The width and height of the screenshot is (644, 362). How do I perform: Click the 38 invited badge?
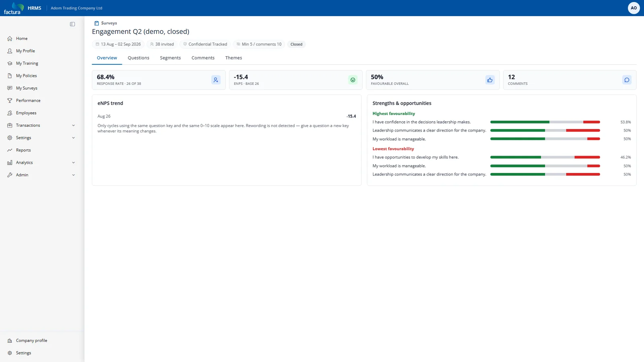click(x=162, y=44)
